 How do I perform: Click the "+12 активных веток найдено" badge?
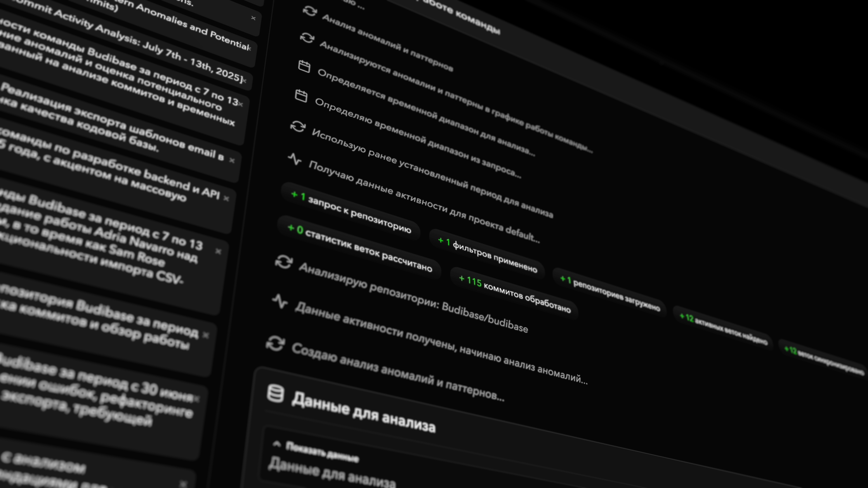(723, 329)
